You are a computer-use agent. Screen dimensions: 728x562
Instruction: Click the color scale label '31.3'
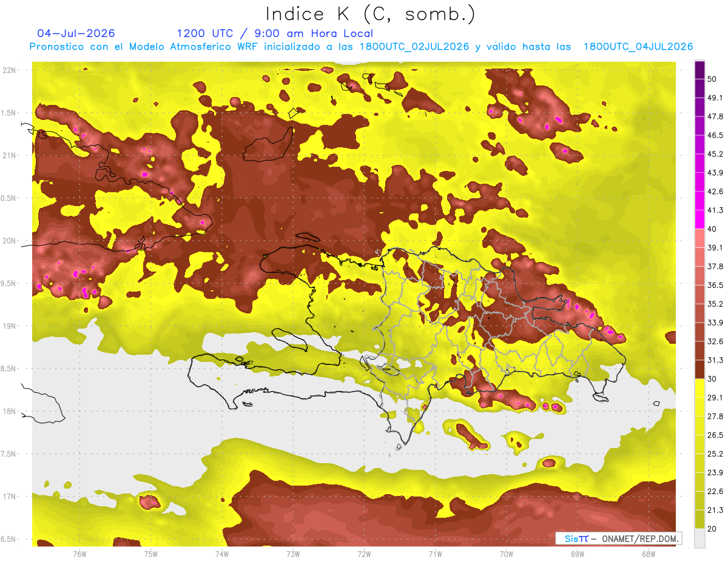coord(715,360)
